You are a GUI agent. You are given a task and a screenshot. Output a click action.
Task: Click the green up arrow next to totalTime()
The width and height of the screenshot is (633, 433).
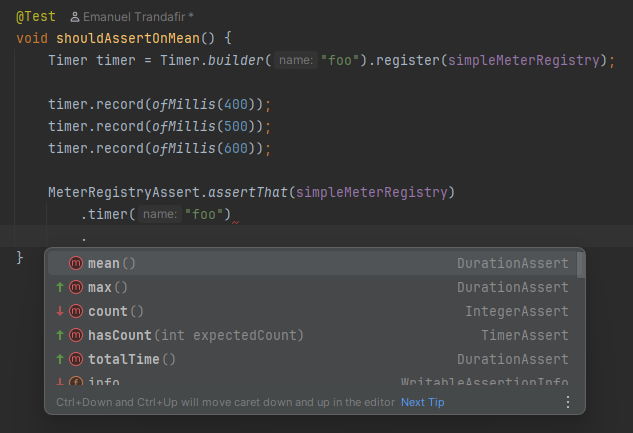[x=60, y=360]
